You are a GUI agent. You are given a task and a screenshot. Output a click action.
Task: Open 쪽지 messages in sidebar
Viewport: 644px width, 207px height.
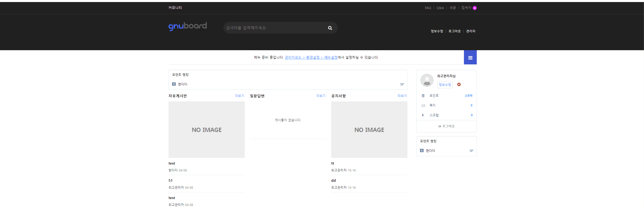click(432, 105)
